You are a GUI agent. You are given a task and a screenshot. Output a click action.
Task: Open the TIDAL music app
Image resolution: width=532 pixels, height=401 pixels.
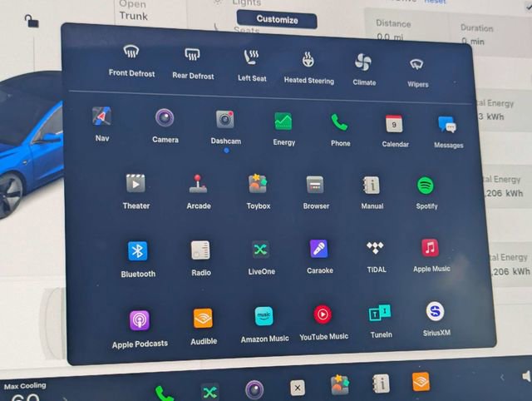pos(375,248)
